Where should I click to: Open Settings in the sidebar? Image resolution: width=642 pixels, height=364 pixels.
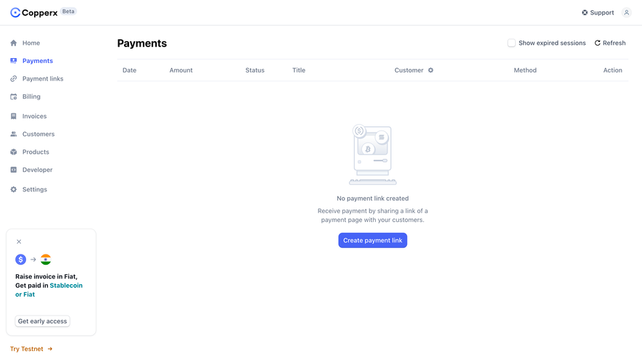35,189
